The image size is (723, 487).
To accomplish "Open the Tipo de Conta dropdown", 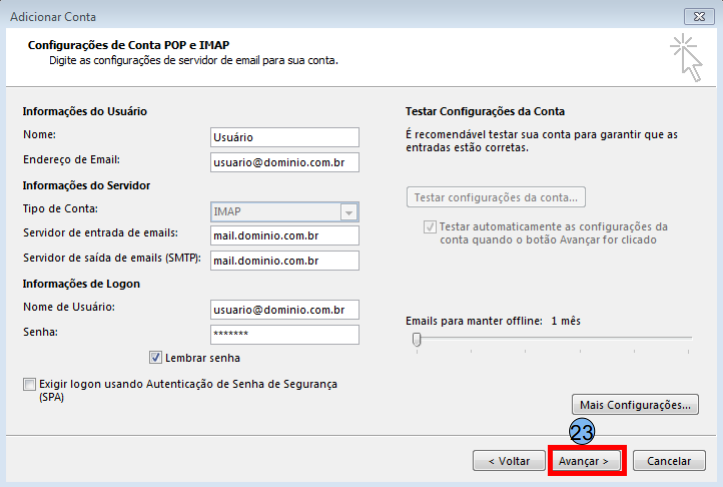I will coord(349,211).
